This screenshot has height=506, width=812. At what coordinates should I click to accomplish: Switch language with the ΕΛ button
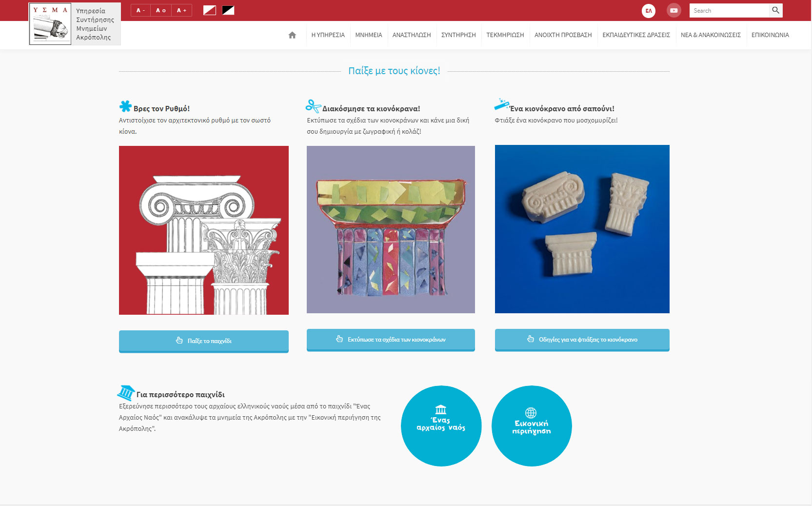(x=649, y=11)
